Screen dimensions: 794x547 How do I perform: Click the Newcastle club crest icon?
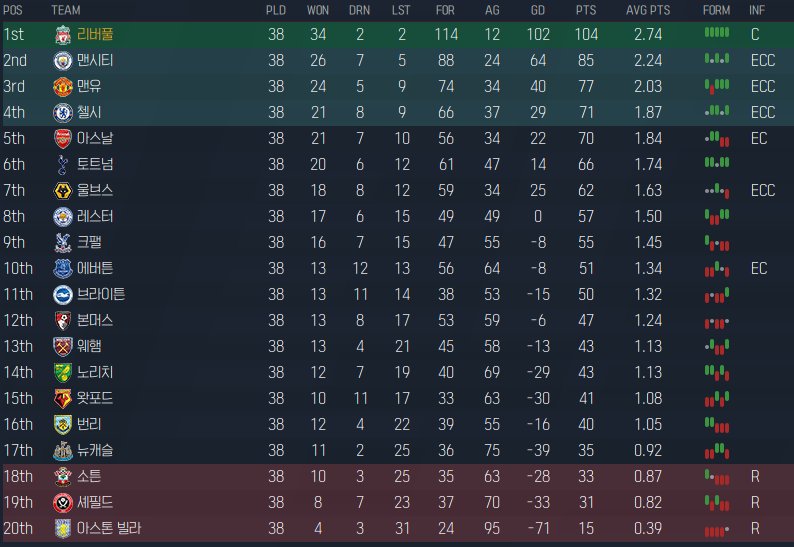click(x=63, y=451)
